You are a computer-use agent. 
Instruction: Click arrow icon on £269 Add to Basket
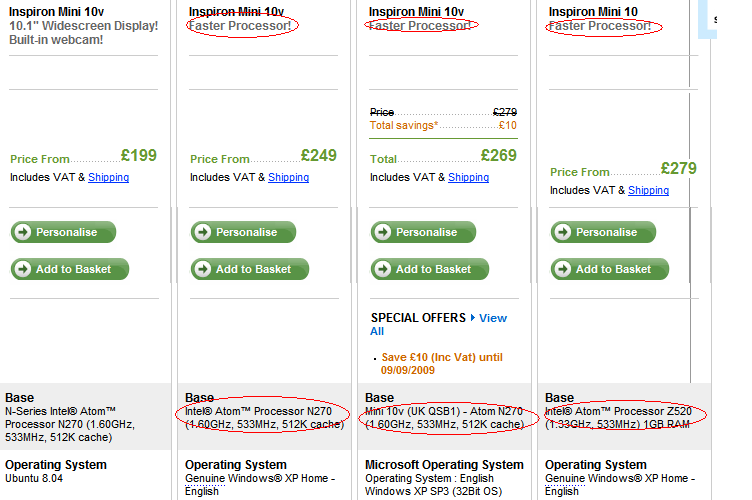coord(382,269)
